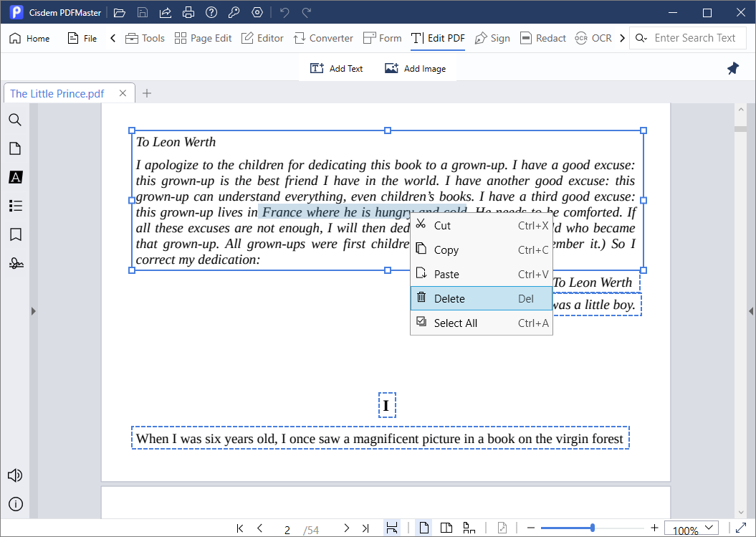Click the fullscreen expand icon
The height and width of the screenshot is (537, 756).
click(741, 528)
